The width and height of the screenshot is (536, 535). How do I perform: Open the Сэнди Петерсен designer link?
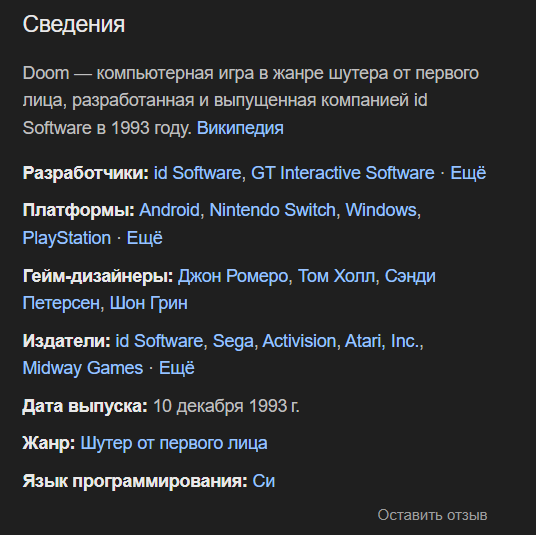pyautogui.click(x=410, y=276)
